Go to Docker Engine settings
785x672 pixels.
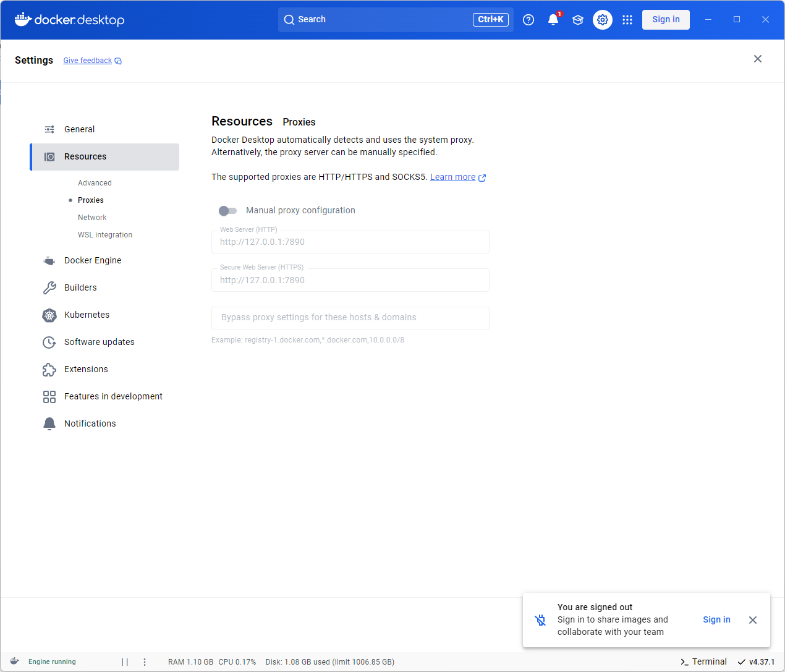coord(105,261)
